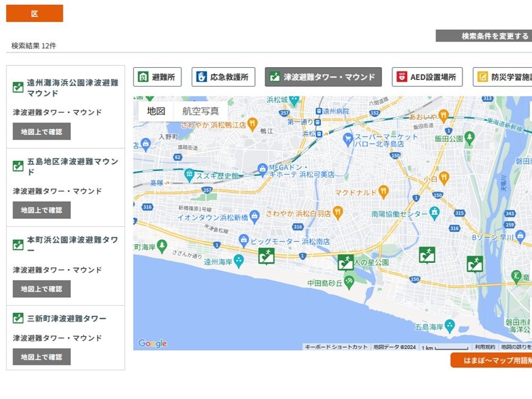Click the さわやか 浜松白羽店 restaurant pin

click(x=337, y=212)
